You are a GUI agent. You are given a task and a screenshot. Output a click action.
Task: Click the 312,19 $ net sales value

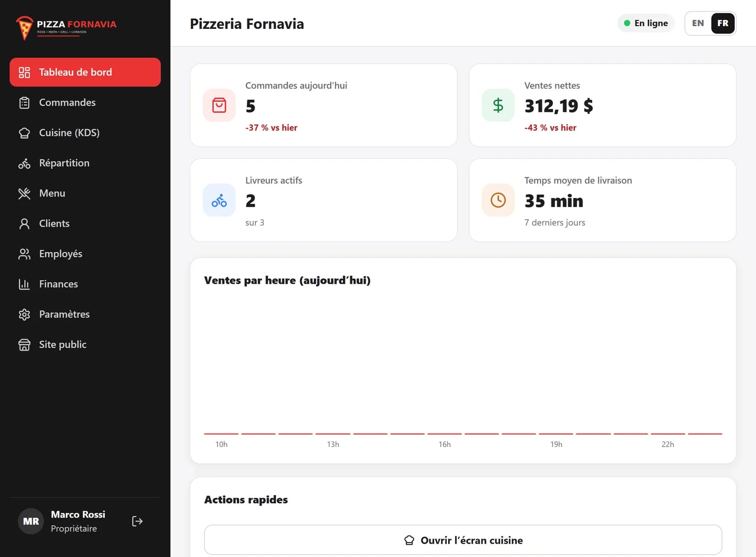(559, 106)
